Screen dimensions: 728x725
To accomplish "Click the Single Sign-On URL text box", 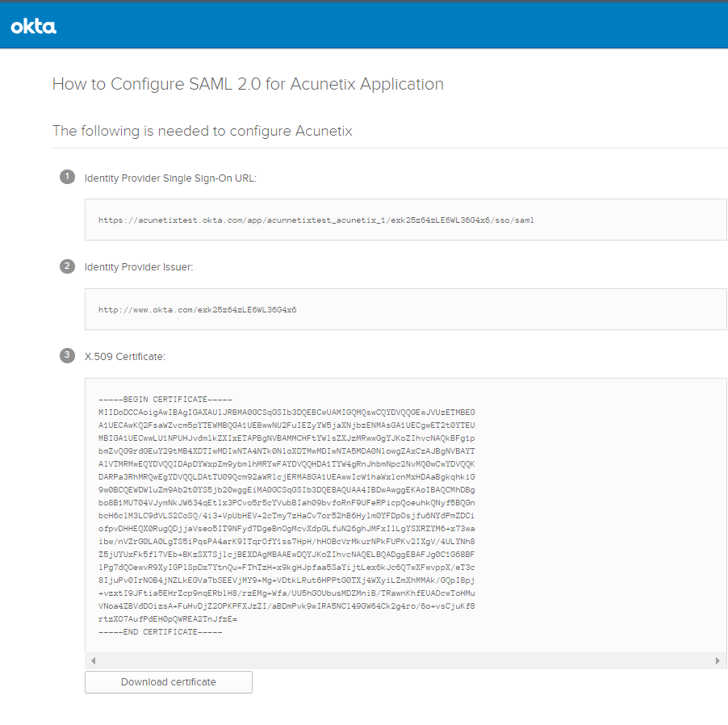I will pos(406,220).
